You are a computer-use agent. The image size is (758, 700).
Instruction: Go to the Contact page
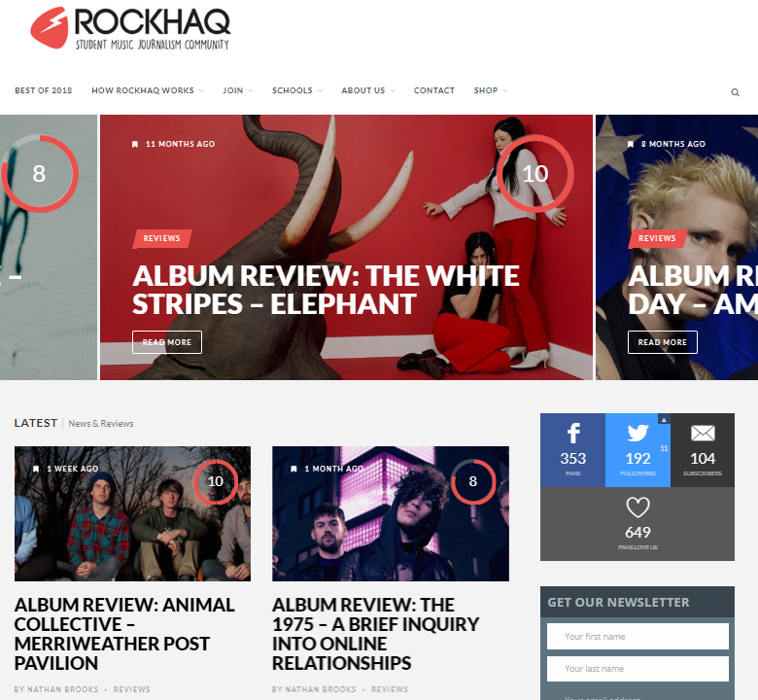tap(434, 90)
